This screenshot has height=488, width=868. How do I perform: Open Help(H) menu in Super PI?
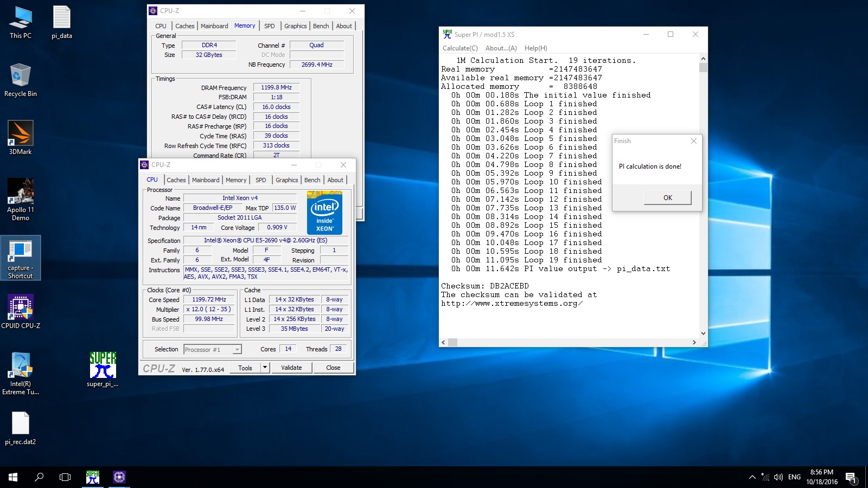pos(535,48)
